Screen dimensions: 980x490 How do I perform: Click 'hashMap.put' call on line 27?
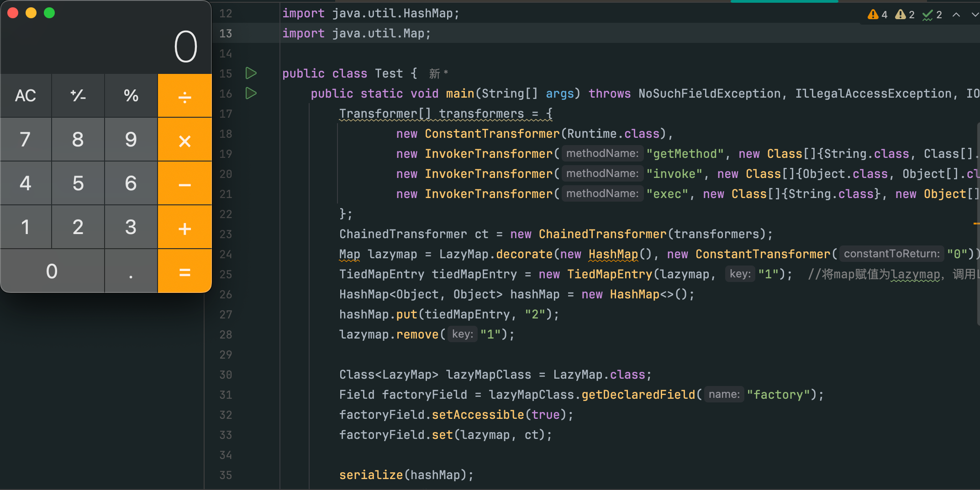(378, 314)
